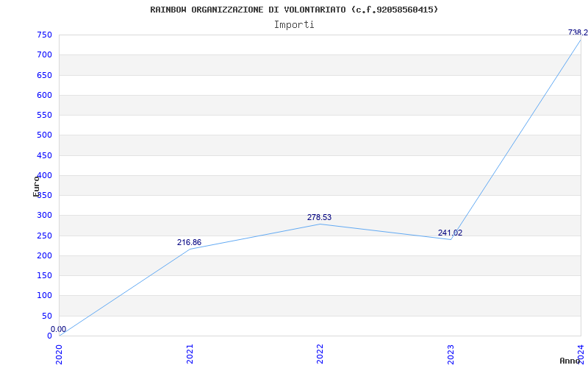The width and height of the screenshot is (588, 368).
Task: Select the 2021 x-axis label
Action: click(190, 354)
